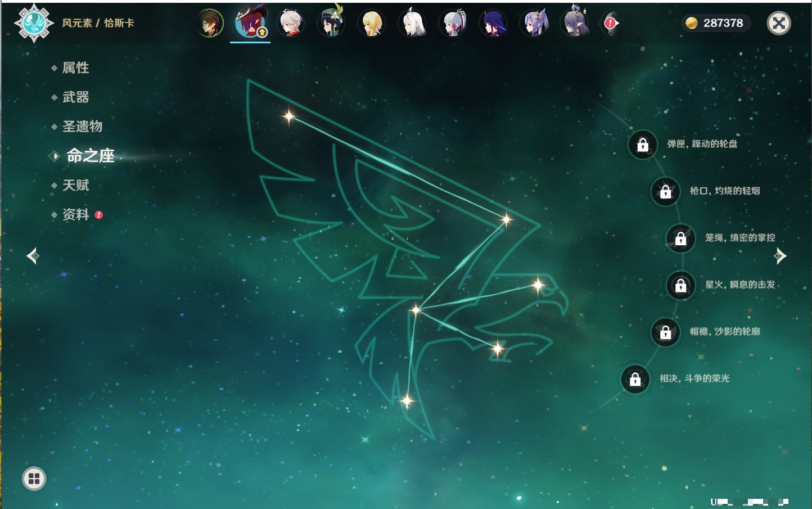Choose Raiden Shogun's dark purple avatar
812x509 pixels.
[494, 24]
